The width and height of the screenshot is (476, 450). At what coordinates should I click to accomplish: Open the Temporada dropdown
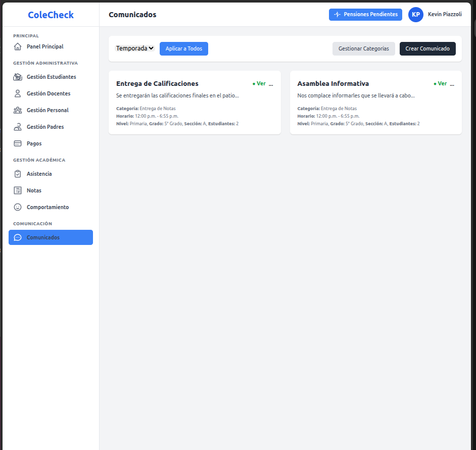tap(135, 48)
